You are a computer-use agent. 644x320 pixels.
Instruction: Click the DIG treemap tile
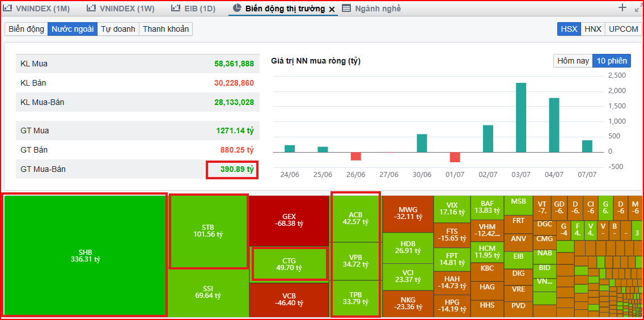point(518,276)
